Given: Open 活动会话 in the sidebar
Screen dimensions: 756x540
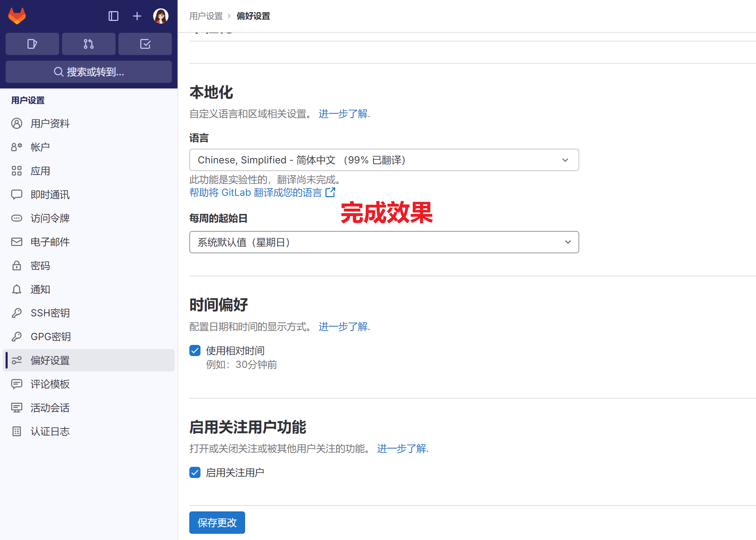Looking at the screenshot, I should coord(89,408).
